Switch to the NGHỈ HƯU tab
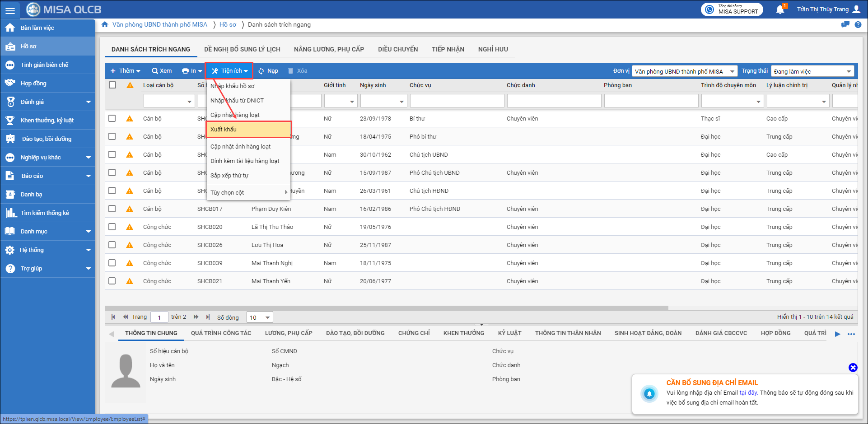Image resolution: width=868 pixels, height=424 pixels. pos(493,49)
